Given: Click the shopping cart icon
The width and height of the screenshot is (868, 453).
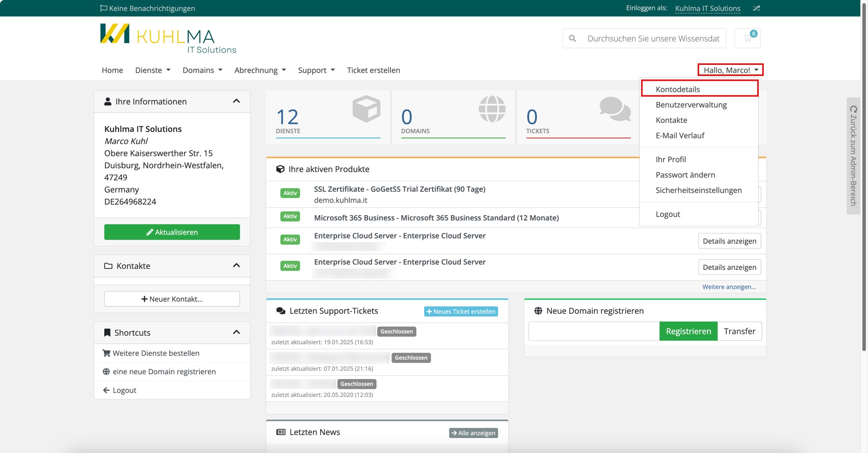Looking at the screenshot, I should point(747,38).
